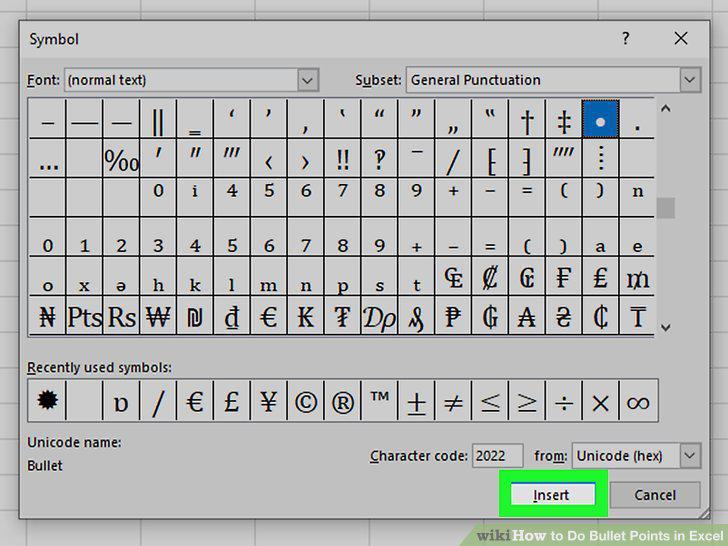The image size is (728, 546).
Task: Choose the plus-minus sign in recently used symbols
Action: tap(416, 401)
